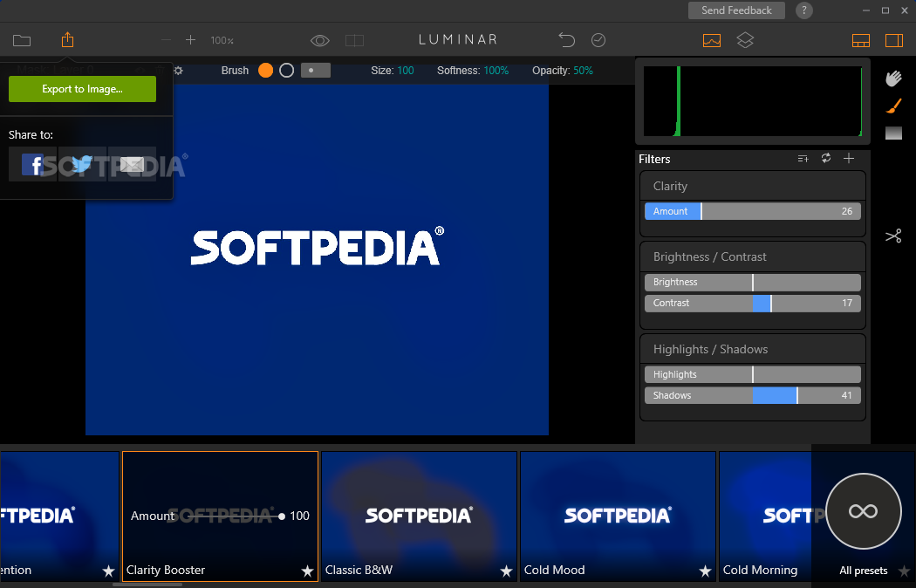Select the scissors crop tool
916x588 pixels.
(x=893, y=236)
